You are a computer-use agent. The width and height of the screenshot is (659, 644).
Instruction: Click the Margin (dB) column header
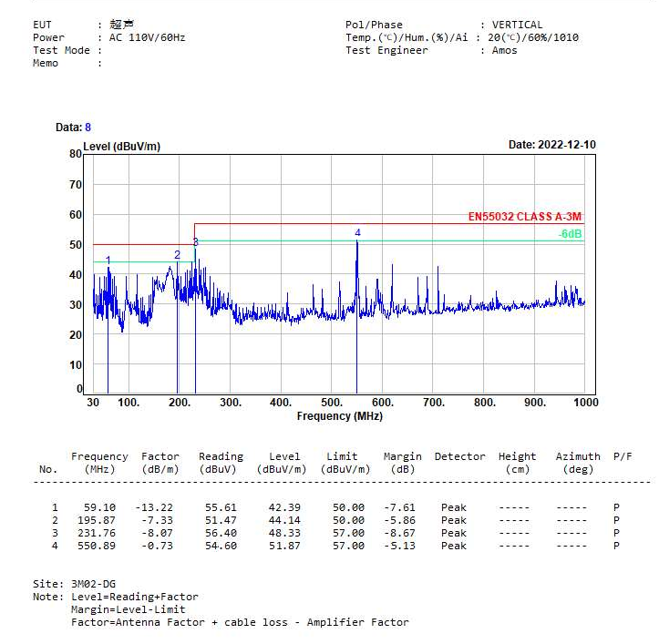[402, 463]
